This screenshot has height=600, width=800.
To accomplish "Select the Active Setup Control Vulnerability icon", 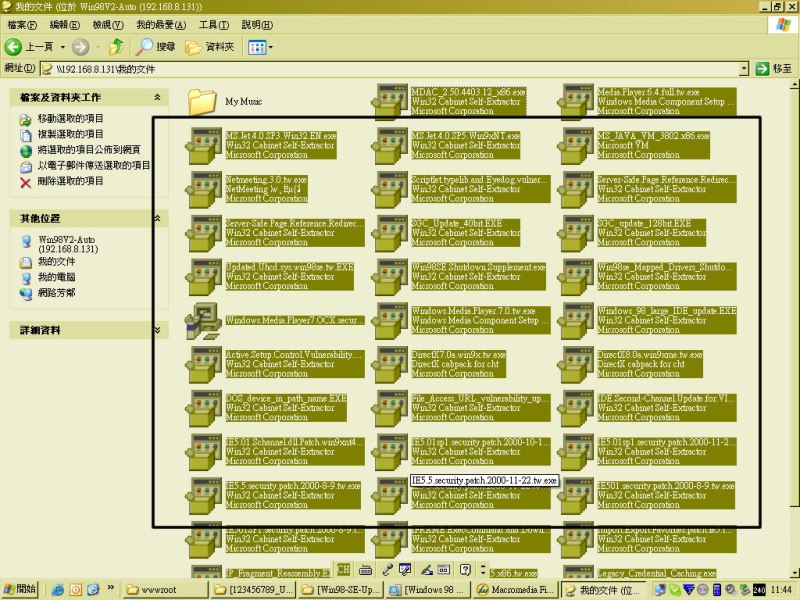I will [x=205, y=364].
